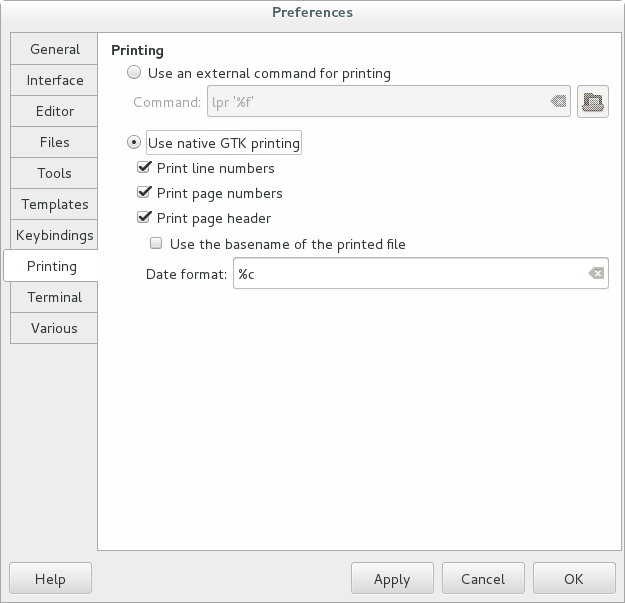Show the Templates tab
Image resolution: width=625 pixels, height=603 pixels.
[55, 204]
